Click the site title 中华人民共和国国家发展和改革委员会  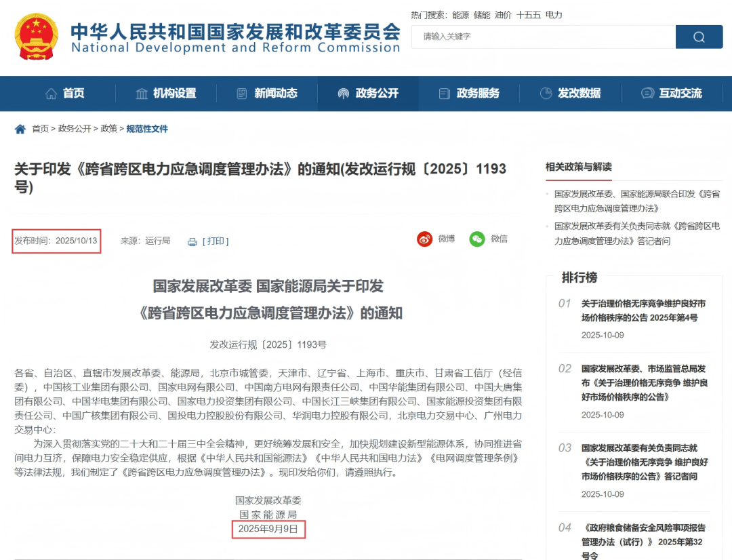pyautogui.click(x=236, y=31)
